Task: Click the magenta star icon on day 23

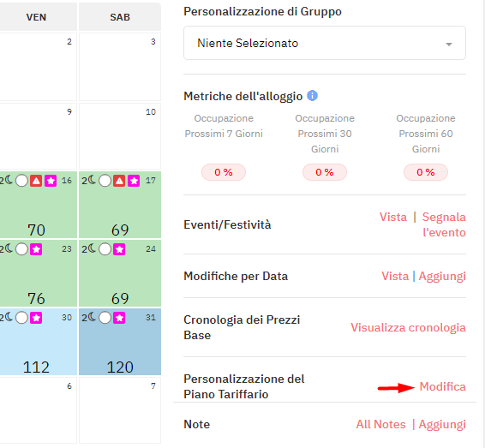Action: (36, 249)
